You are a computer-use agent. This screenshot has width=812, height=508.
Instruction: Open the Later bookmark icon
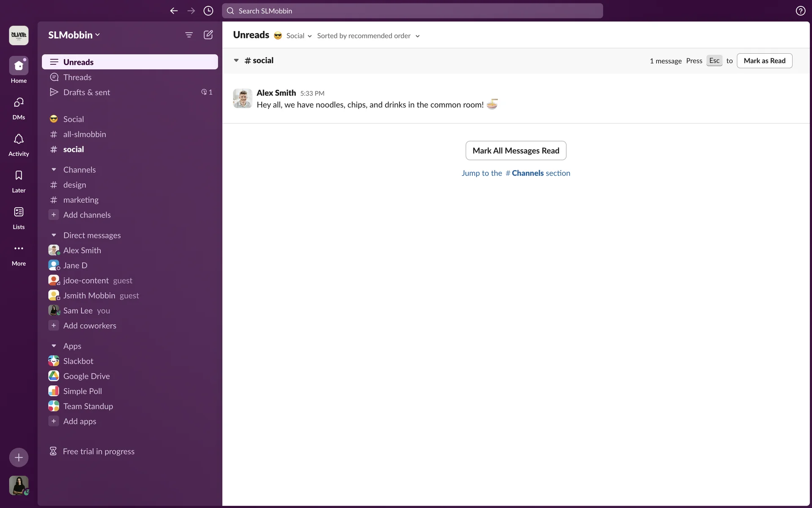point(19,181)
